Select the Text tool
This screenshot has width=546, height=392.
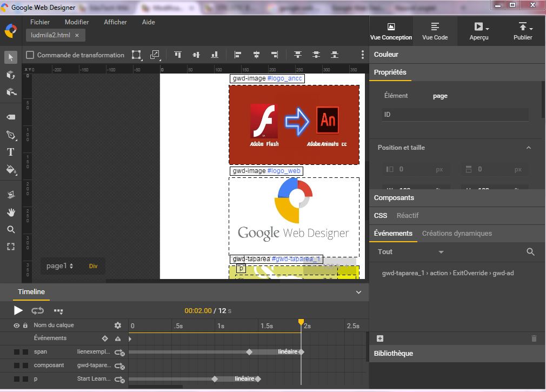click(11, 152)
